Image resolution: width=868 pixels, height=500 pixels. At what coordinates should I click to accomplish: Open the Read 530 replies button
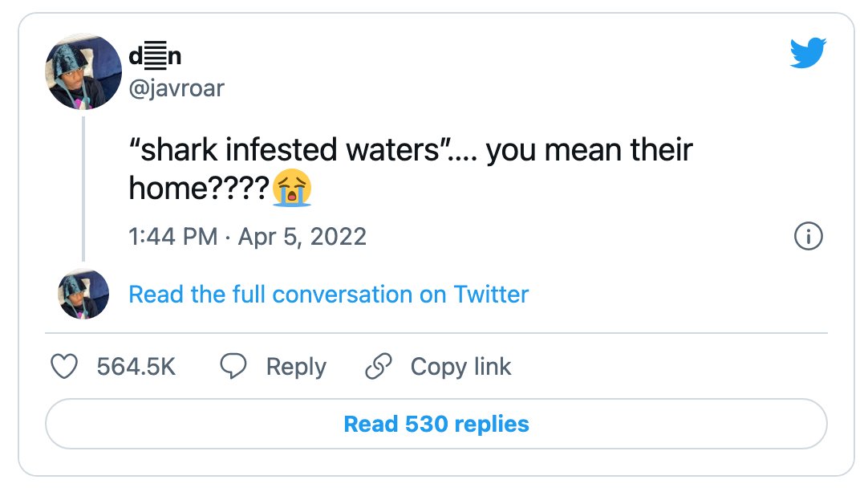coord(436,424)
